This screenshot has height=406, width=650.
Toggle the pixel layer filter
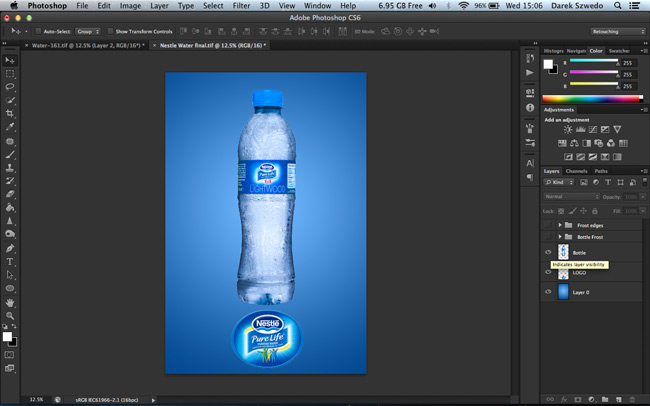(x=584, y=182)
